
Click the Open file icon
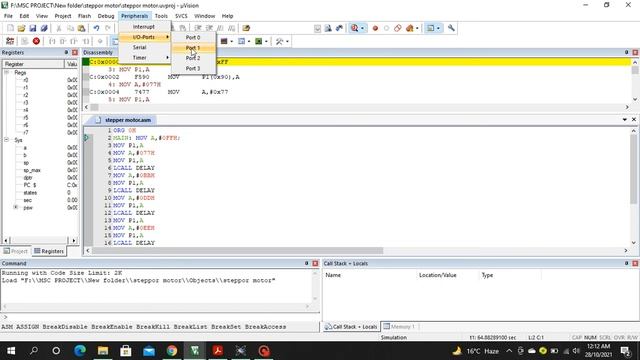21,28
